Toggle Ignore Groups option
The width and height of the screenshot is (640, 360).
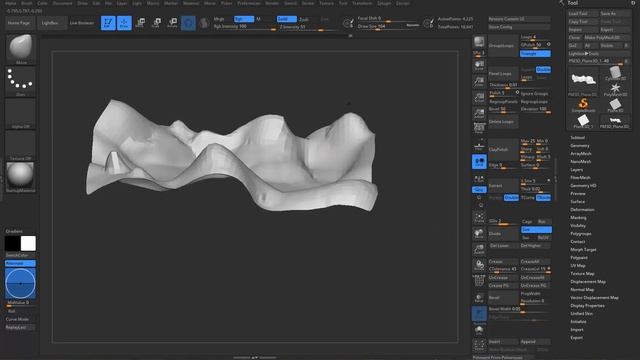[535, 93]
